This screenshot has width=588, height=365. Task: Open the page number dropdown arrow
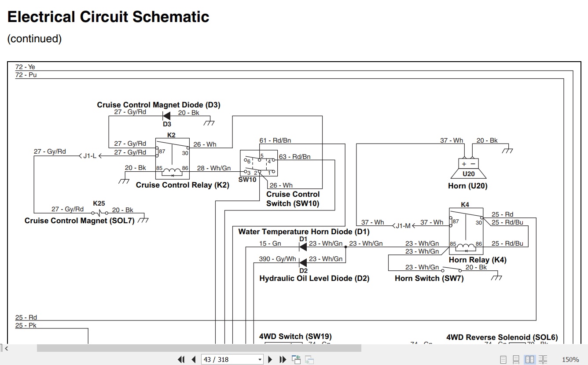(x=260, y=360)
